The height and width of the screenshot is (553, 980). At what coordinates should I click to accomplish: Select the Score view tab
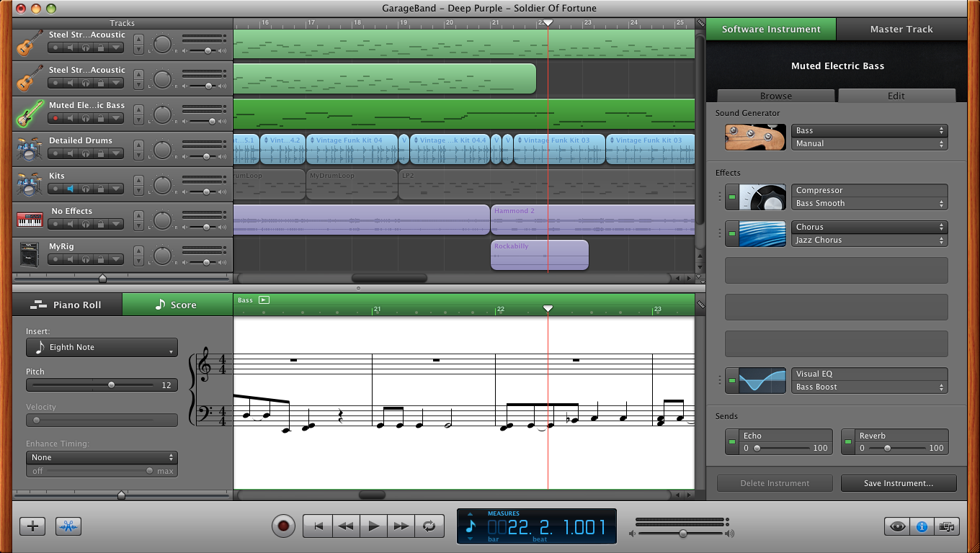pos(177,305)
